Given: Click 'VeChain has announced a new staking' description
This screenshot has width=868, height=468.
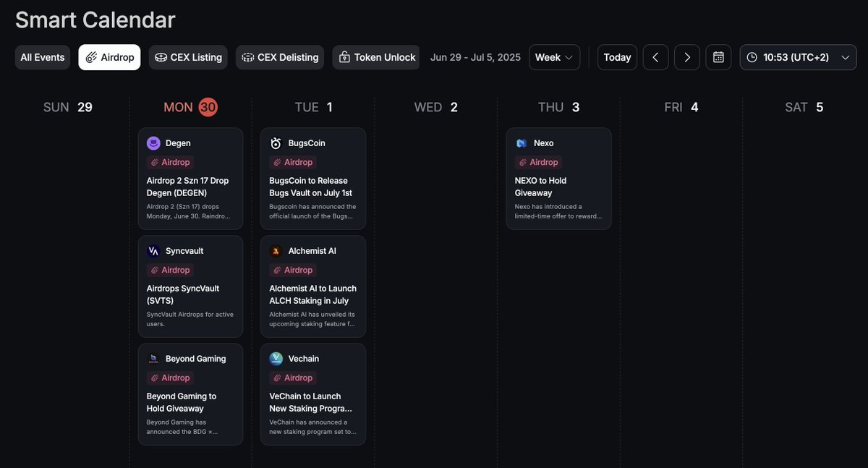Looking at the screenshot, I should point(312,427).
